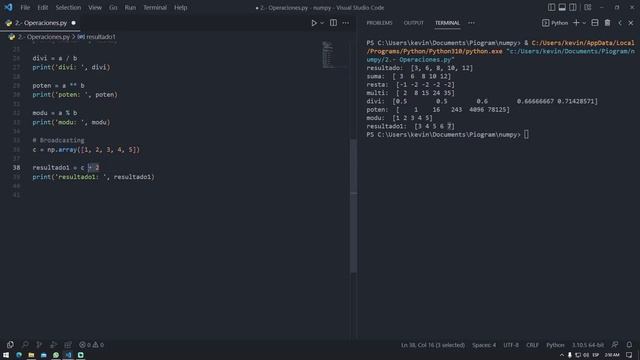Open the View menu
Viewport: 640px width, 360px height.
pyautogui.click(x=95, y=7)
